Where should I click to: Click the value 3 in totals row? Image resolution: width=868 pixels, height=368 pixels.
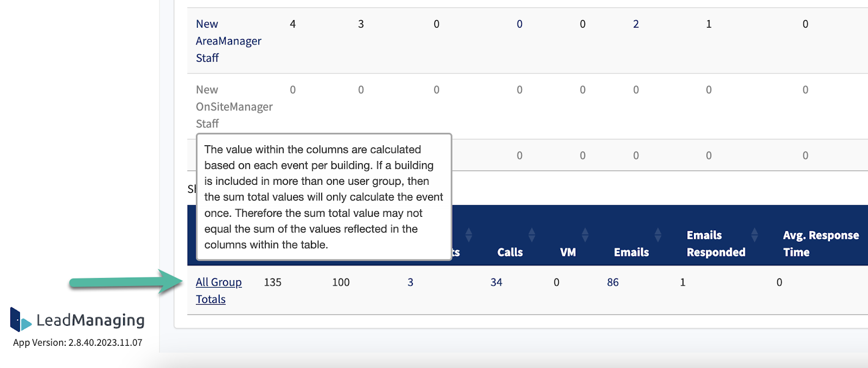[411, 282]
